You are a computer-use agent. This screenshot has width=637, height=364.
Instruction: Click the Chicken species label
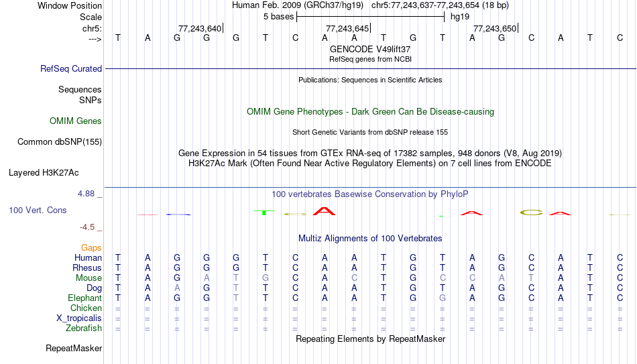pyautogui.click(x=86, y=308)
